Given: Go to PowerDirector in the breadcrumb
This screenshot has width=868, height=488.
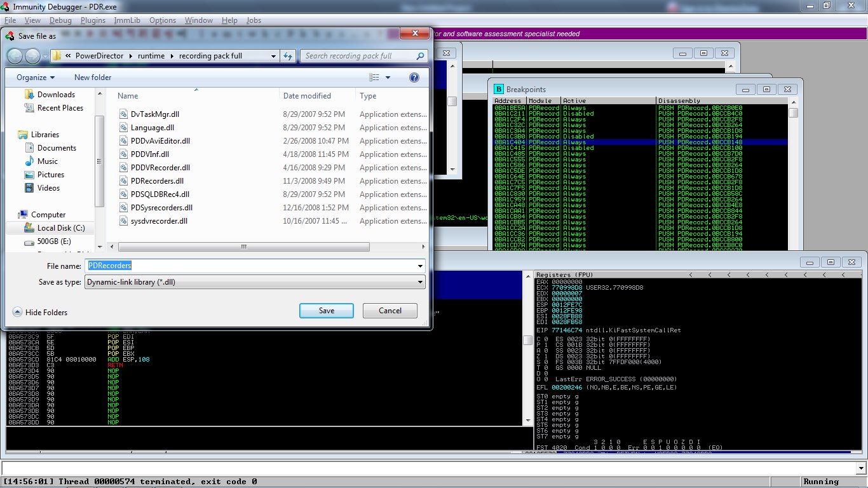Looking at the screenshot, I should click(x=99, y=56).
